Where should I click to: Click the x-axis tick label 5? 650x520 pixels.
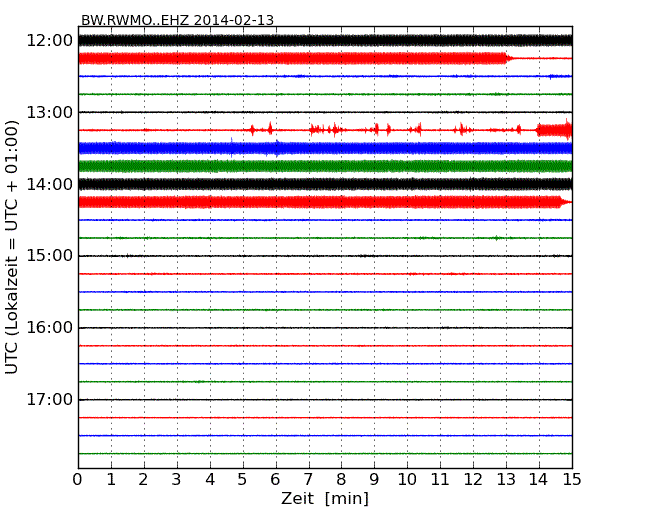pos(242,480)
